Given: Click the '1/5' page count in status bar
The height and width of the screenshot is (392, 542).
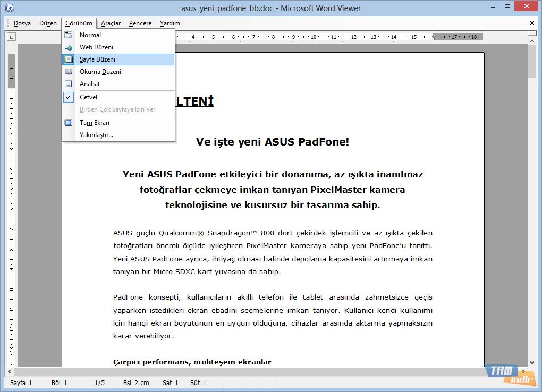Looking at the screenshot, I should coord(99,382).
